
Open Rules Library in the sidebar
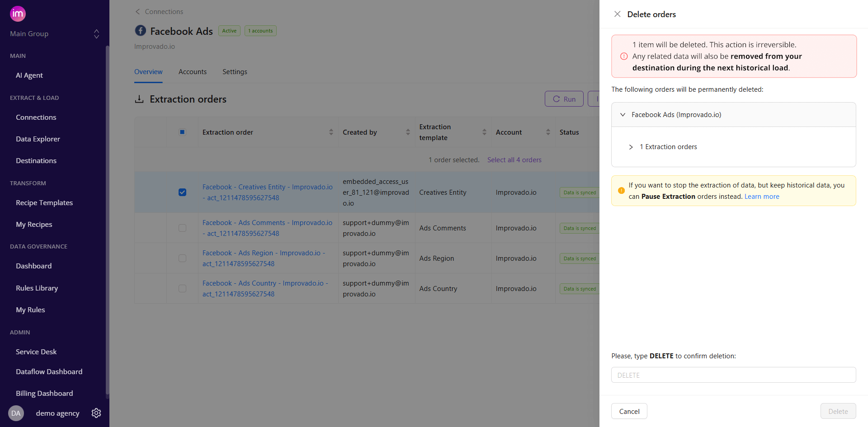(37, 288)
